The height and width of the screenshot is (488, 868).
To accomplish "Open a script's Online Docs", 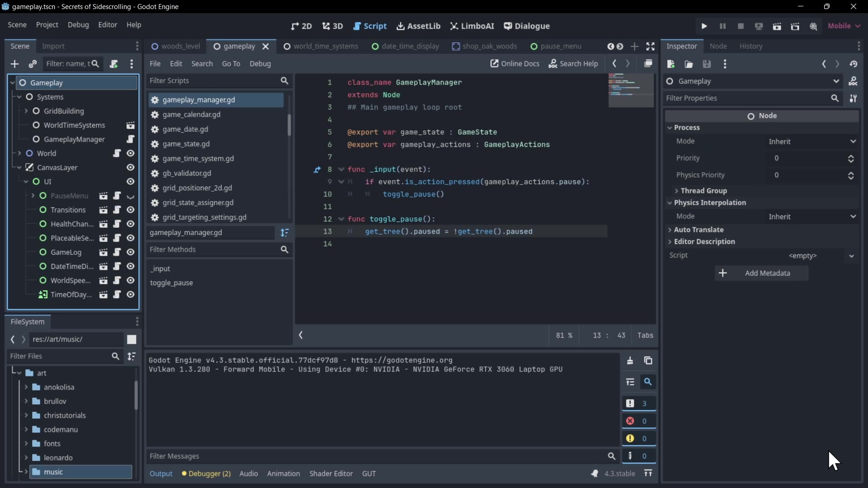I will click(x=515, y=64).
